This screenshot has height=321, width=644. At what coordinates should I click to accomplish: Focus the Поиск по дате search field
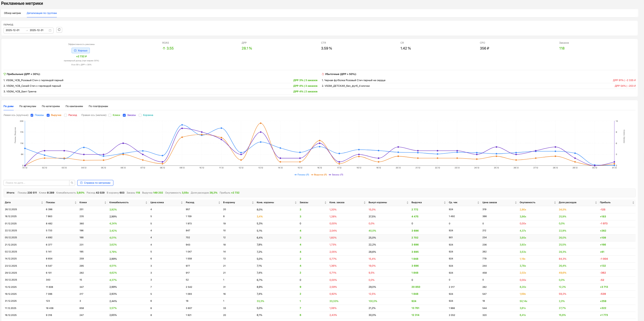[x=36, y=183]
